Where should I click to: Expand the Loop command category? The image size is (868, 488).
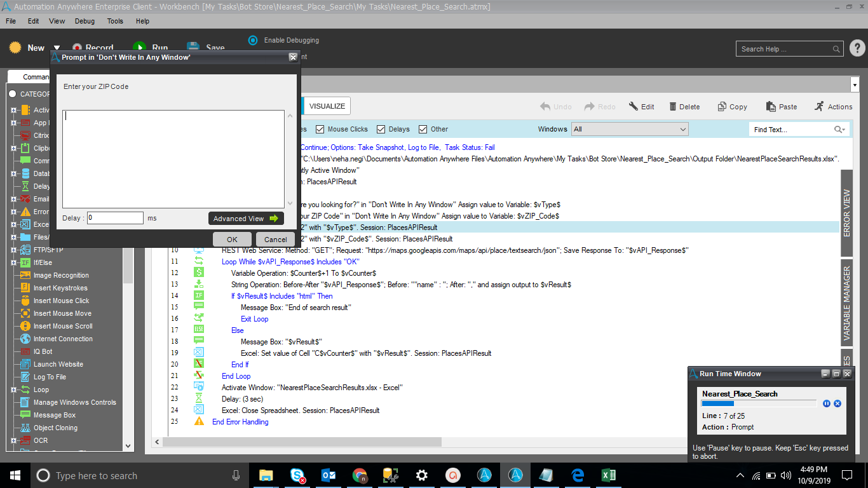(13, 390)
